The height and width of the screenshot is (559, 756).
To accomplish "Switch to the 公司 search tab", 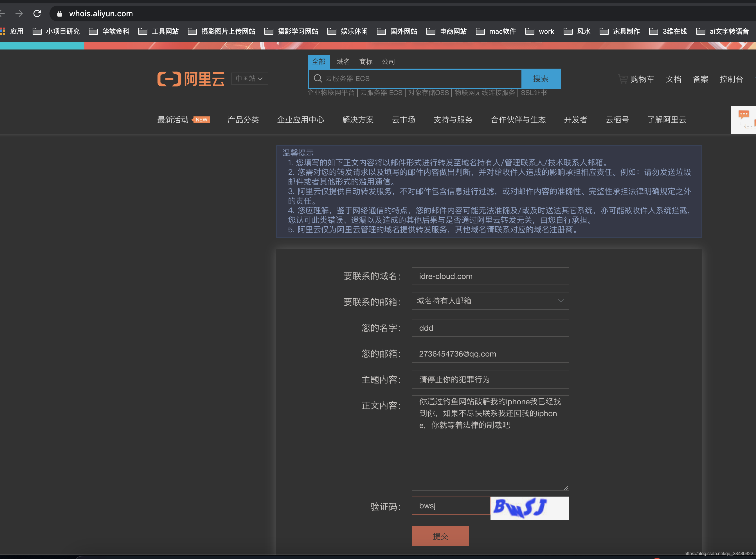I will tap(388, 62).
